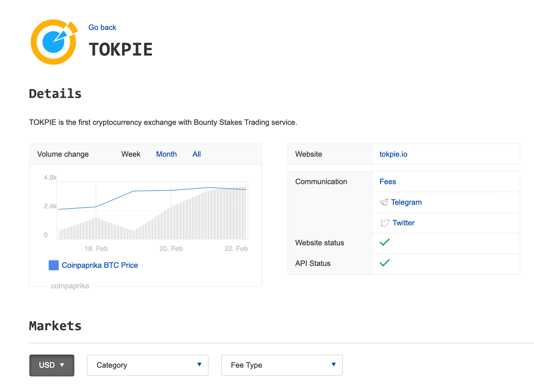The width and height of the screenshot is (534, 392).
Task: Switch volume chart to Week
Action: click(131, 154)
